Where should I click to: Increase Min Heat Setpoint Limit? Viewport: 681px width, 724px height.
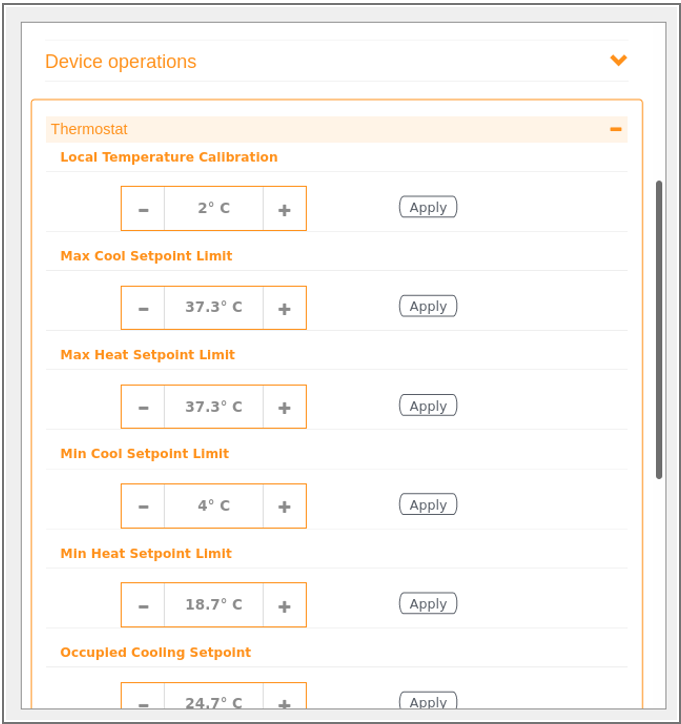(284, 605)
